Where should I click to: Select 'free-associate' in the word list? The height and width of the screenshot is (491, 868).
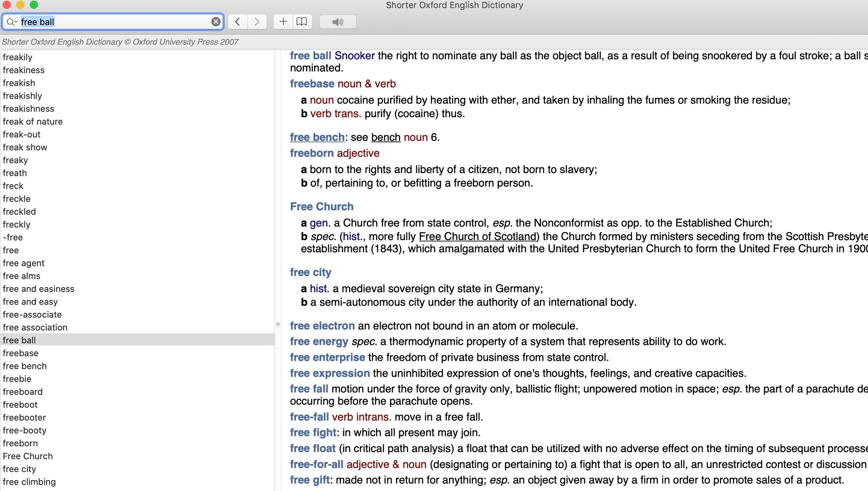[x=137, y=315]
